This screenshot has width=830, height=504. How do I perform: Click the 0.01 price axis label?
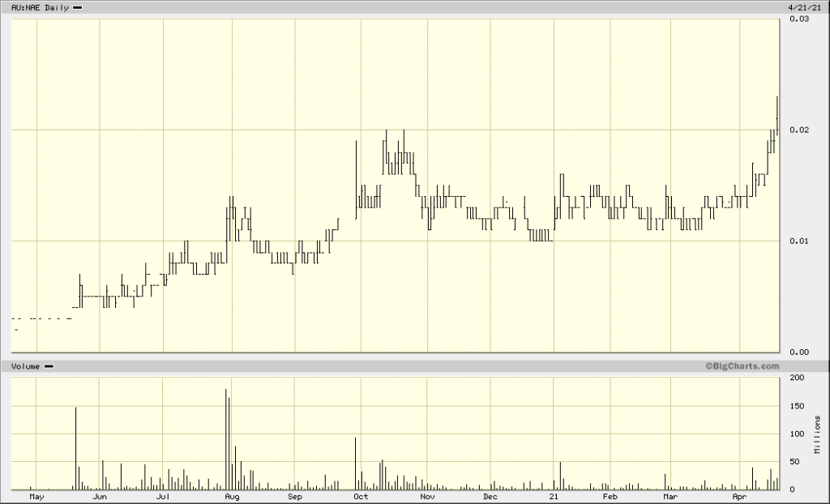click(799, 241)
